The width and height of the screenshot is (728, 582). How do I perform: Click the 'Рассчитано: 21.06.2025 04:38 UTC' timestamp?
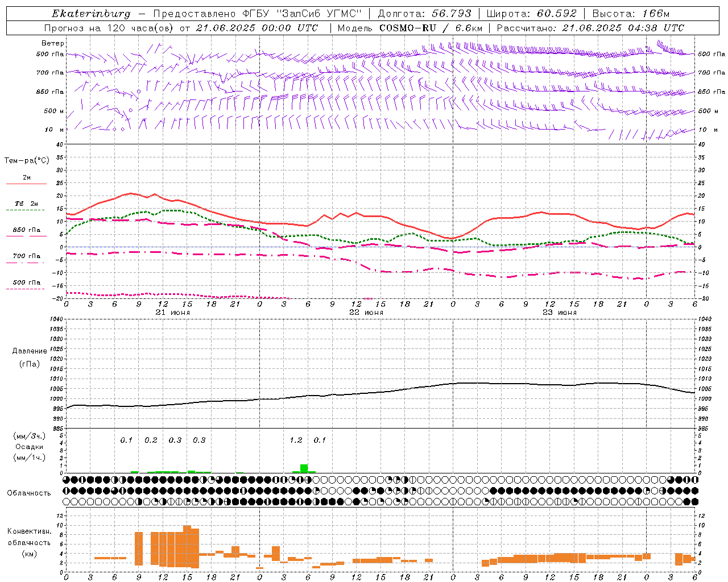(590, 28)
